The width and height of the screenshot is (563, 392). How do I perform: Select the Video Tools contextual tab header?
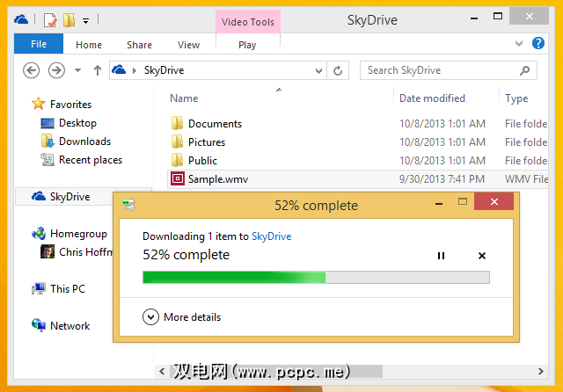click(248, 22)
